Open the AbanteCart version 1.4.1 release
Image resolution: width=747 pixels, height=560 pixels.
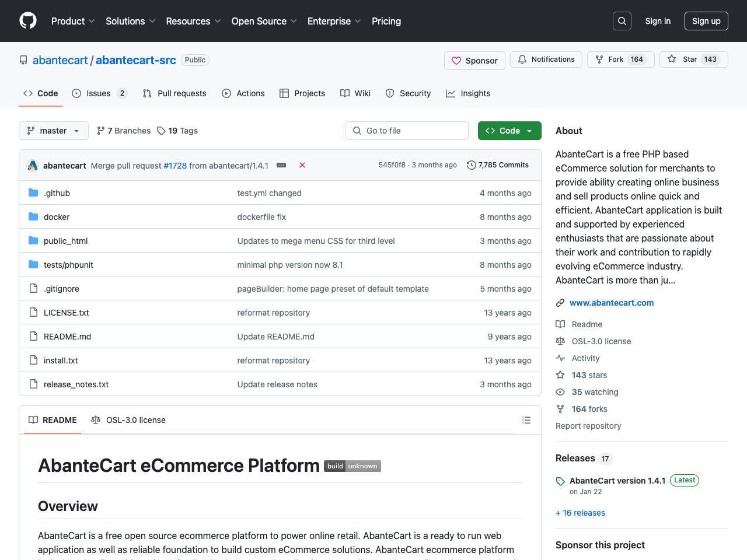(617, 481)
